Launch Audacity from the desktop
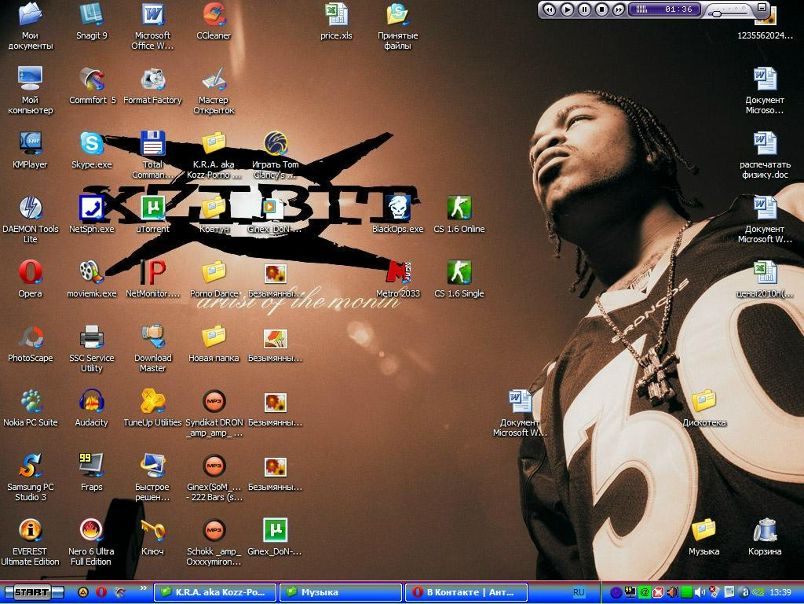 click(x=91, y=401)
